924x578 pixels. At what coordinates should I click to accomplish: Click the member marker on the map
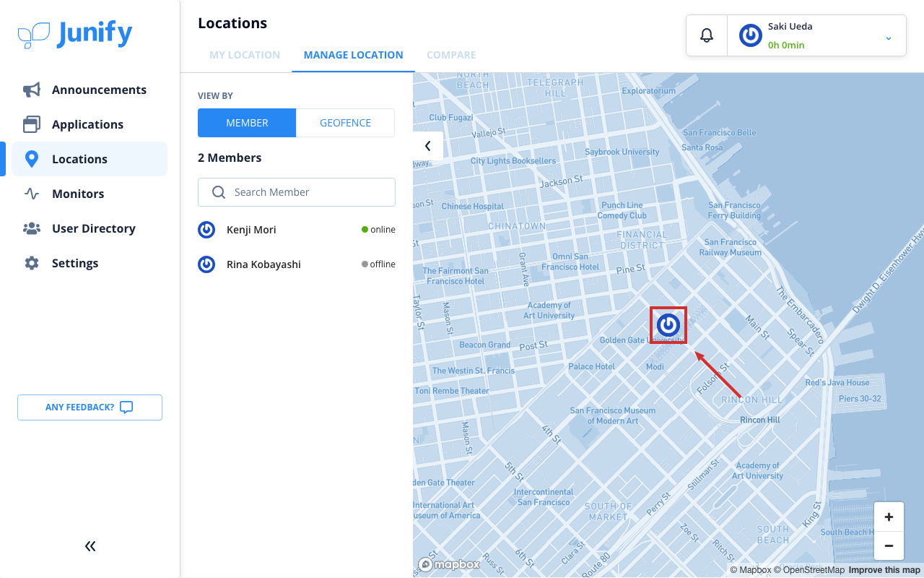(x=668, y=325)
